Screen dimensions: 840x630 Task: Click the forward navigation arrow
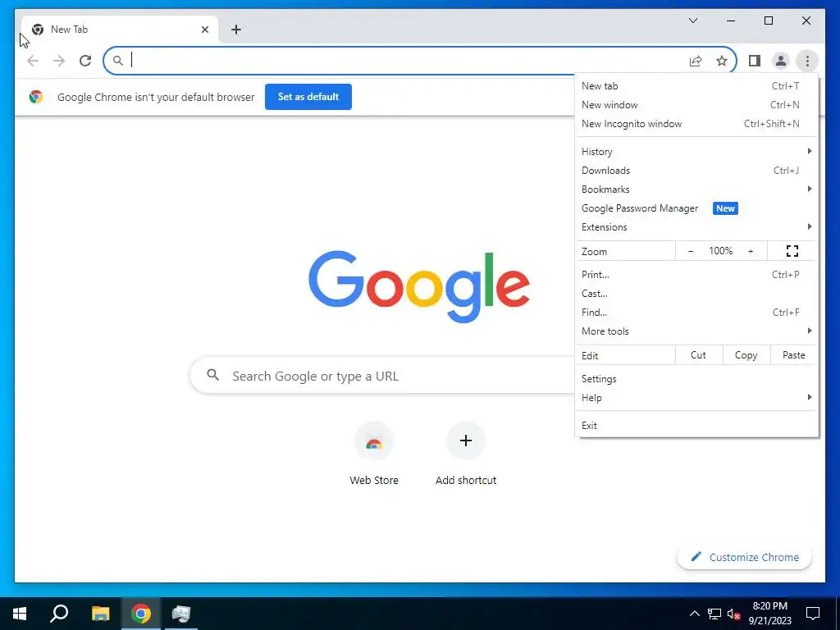pyautogui.click(x=59, y=61)
